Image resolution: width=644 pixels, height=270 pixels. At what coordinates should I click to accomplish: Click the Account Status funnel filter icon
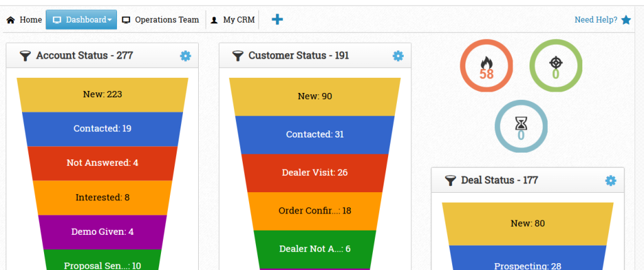[25, 57]
